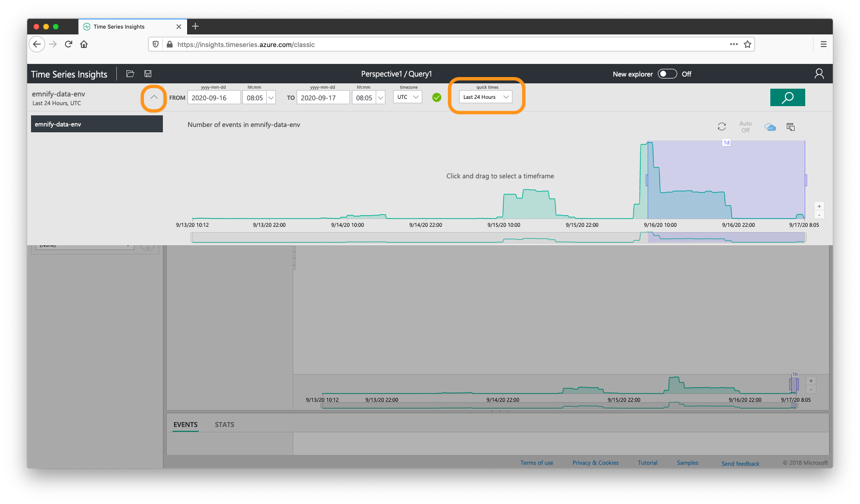
Task: Open the TO time dropdown arrow
Action: tap(381, 97)
